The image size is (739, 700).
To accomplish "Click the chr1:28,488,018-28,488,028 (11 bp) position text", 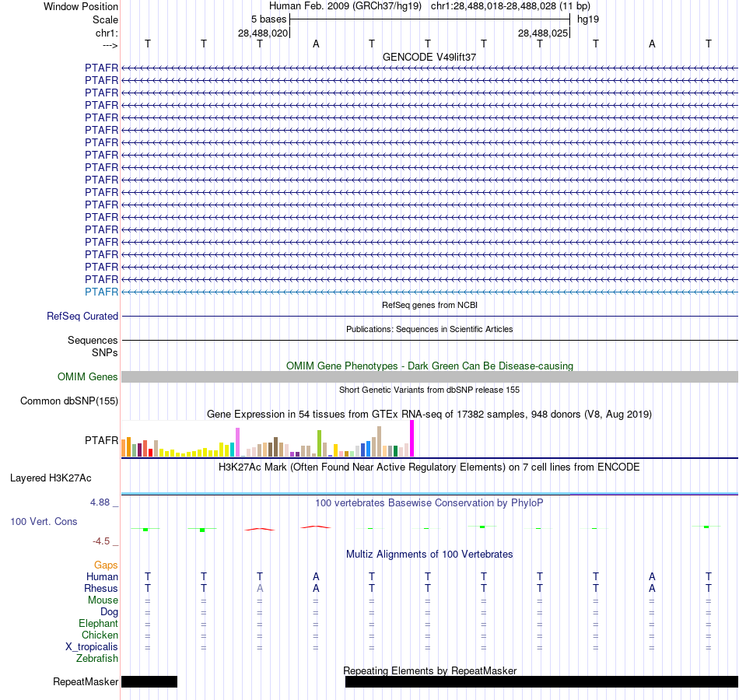I will point(510,6).
